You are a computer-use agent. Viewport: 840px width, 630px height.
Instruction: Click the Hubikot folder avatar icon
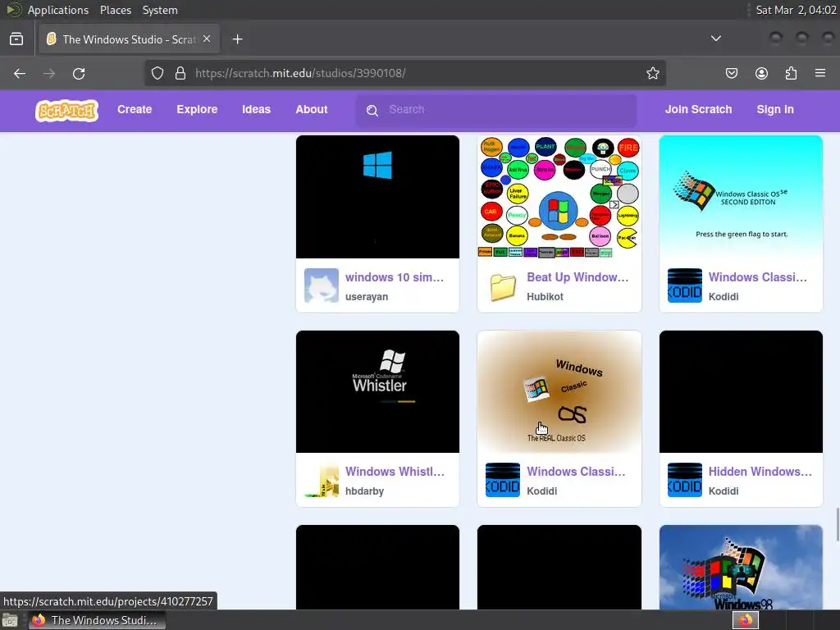[503, 285]
